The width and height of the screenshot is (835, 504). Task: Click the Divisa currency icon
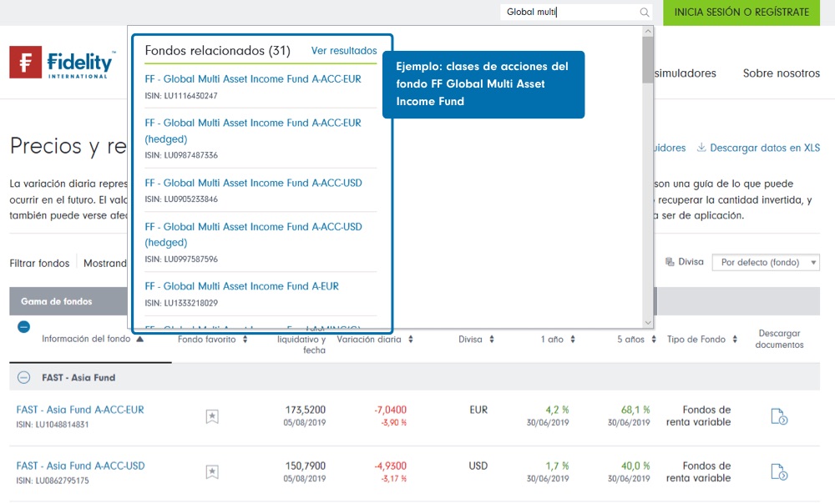point(670,262)
